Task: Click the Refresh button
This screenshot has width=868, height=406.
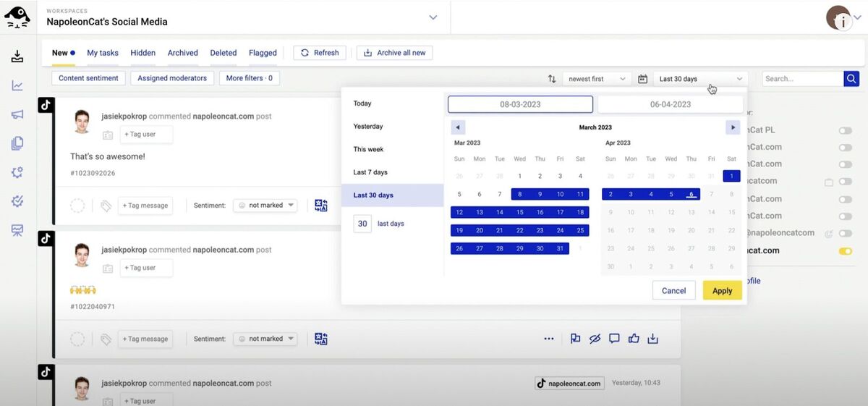Action: (x=320, y=53)
